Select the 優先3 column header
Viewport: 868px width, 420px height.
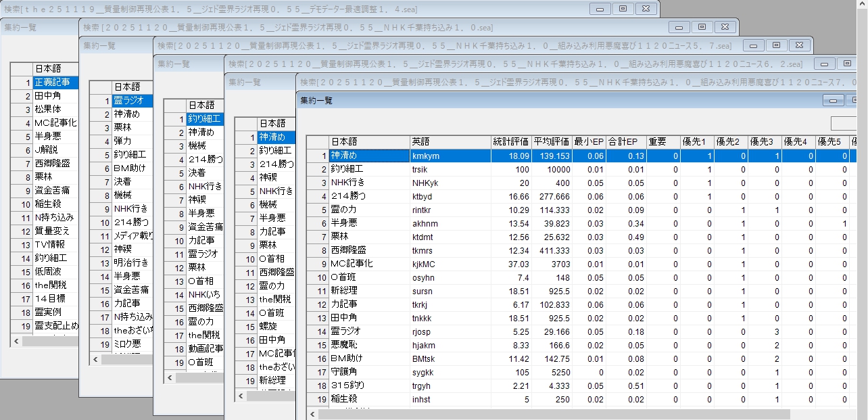pyautogui.click(x=764, y=141)
